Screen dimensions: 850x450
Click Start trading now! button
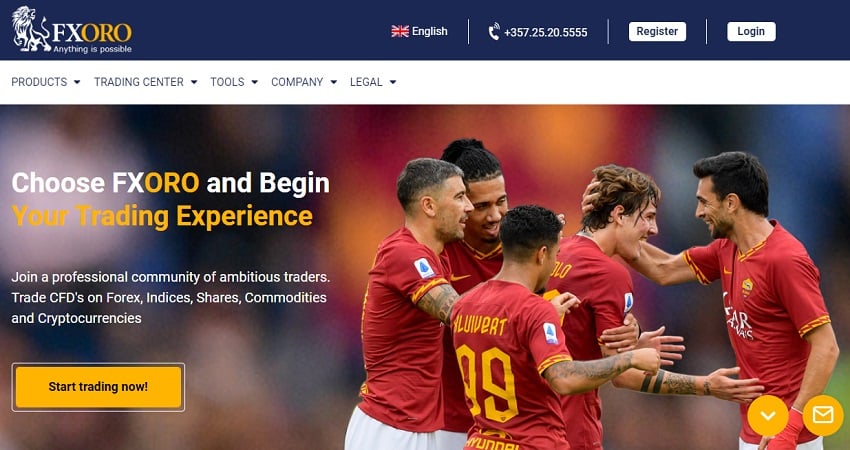98,387
